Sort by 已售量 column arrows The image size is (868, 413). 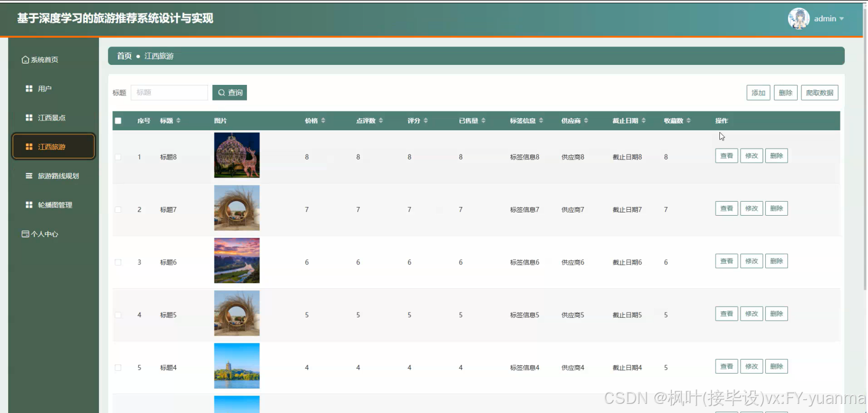point(483,121)
